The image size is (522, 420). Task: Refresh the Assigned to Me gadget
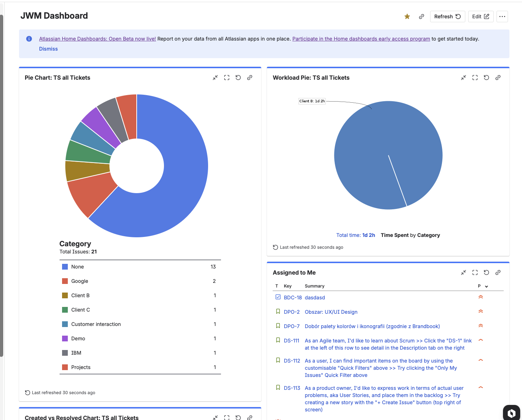tap(486, 272)
